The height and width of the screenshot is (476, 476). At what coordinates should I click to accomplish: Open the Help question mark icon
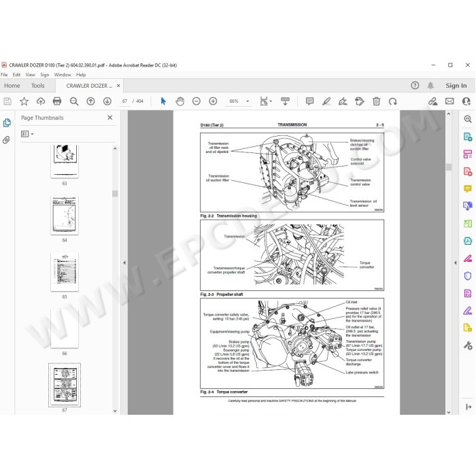[415, 86]
